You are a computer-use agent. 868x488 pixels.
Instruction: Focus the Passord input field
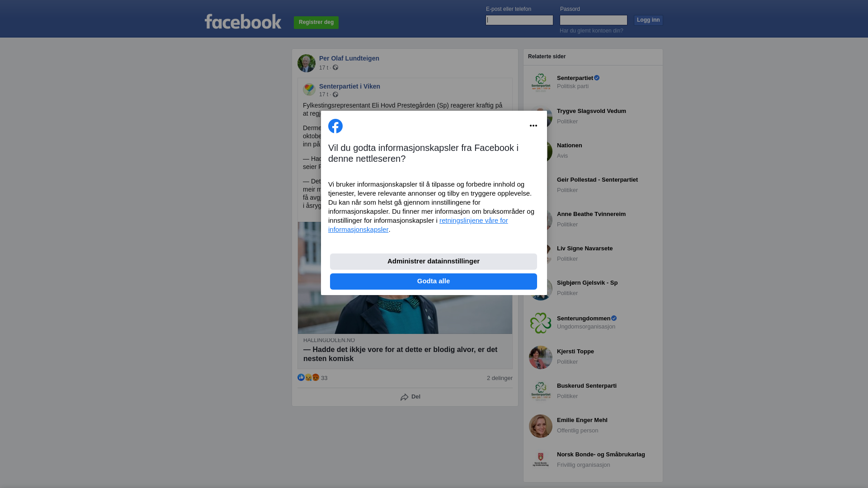tap(594, 20)
